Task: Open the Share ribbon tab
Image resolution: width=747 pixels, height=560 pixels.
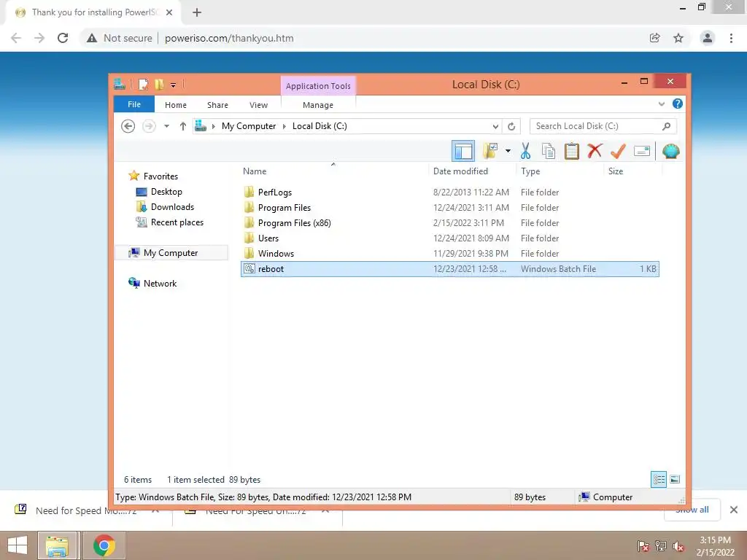Action: point(217,105)
